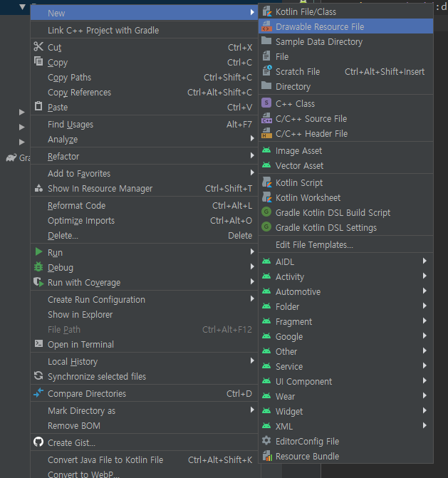Choose Copy References menu entry
The height and width of the screenshot is (478, 448).
(x=144, y=93)
